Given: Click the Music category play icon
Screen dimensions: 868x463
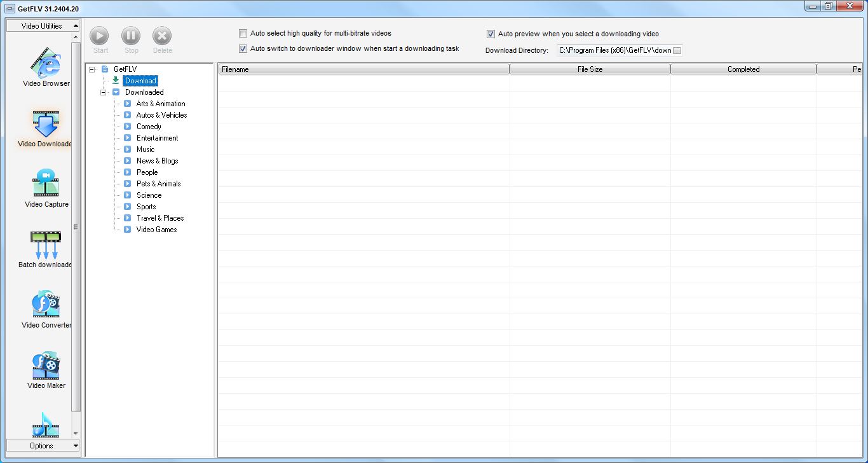Looking at the screenshot, I should (127, 149).
